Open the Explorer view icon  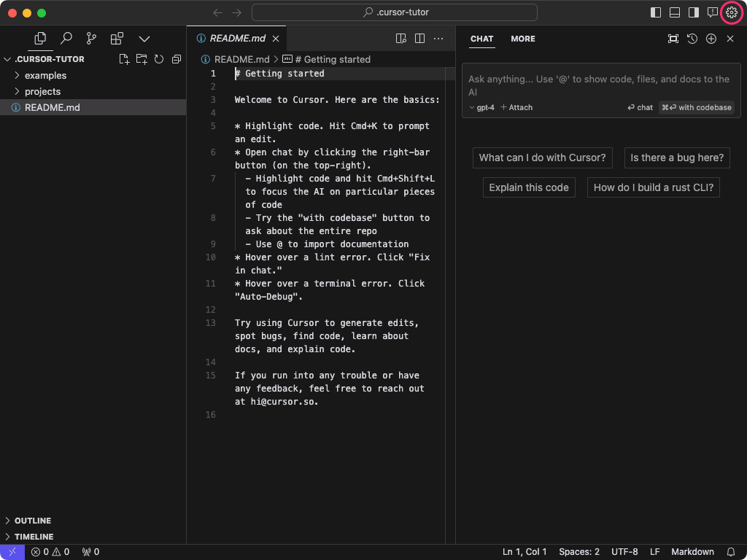pos(41,39)
